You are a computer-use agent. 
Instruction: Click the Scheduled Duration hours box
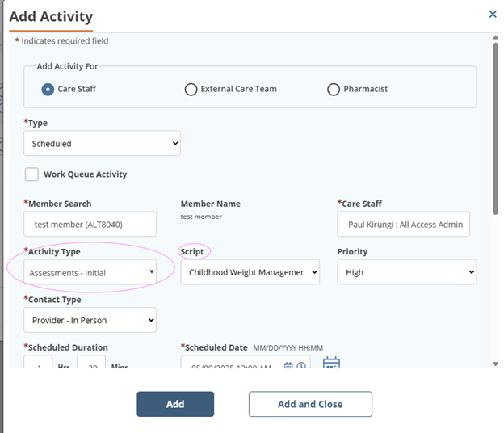point(38,364)
